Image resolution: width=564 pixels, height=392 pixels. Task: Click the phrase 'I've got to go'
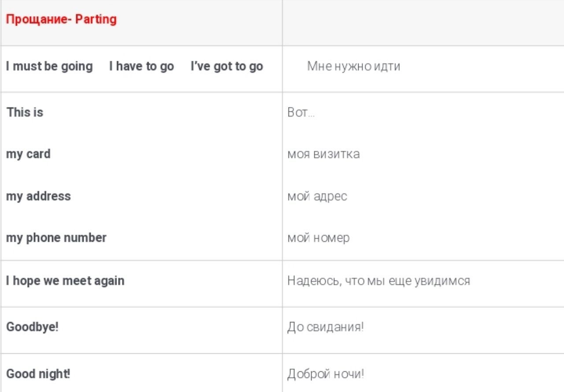tap(226, 67)
